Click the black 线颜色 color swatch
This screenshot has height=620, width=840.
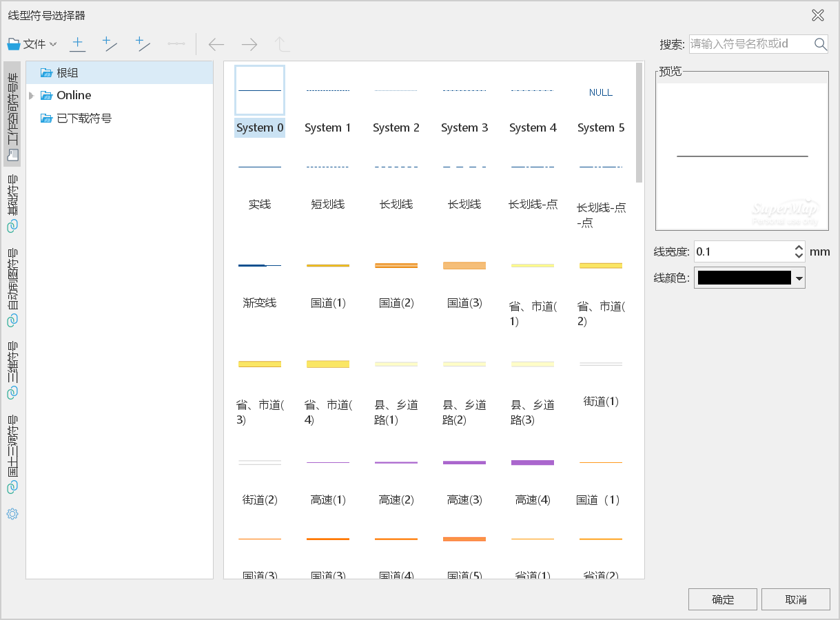coord(744,278)
